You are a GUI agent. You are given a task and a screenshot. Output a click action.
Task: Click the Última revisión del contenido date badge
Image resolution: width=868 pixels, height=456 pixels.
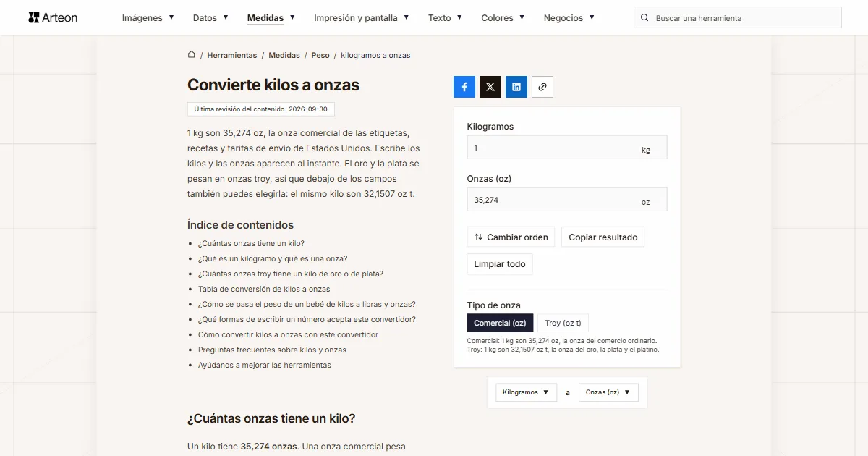click(x=260, y=109)
